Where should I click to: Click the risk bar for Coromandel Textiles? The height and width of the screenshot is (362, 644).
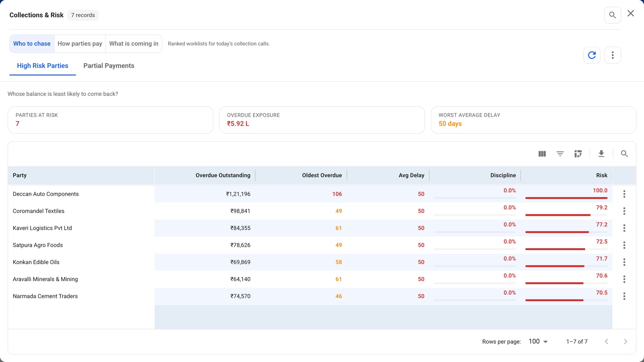[x=566, y=215]
